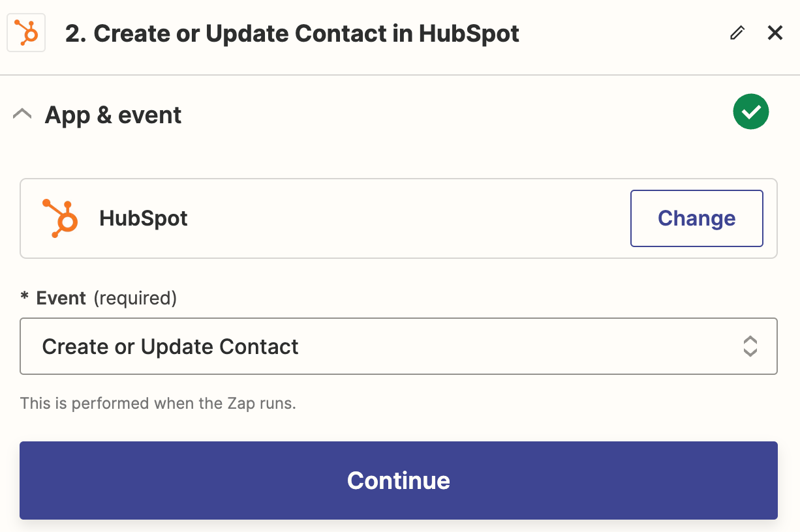Click the Zap runs helper text
The height and width of the screenshot is (532, 800).
point(158,403)
